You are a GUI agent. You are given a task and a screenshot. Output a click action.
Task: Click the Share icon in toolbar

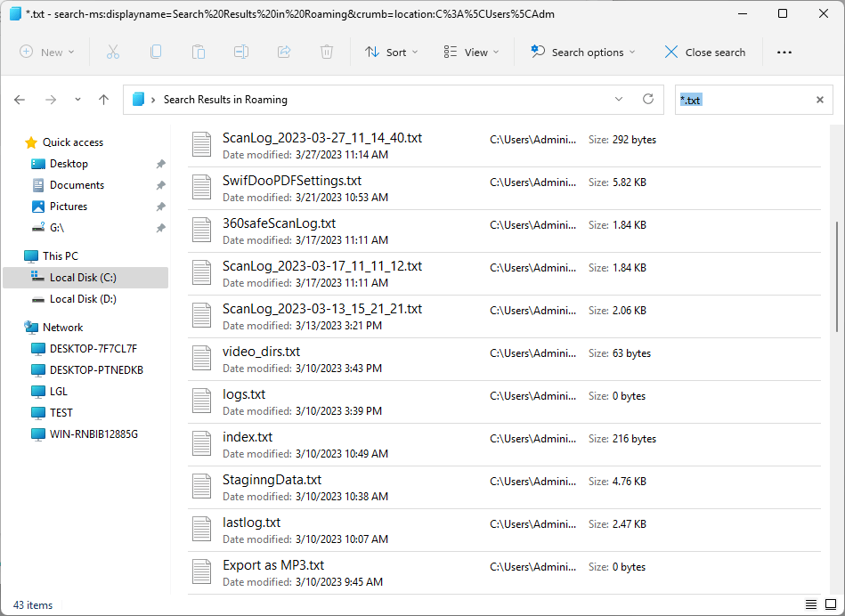click(284, 53)
